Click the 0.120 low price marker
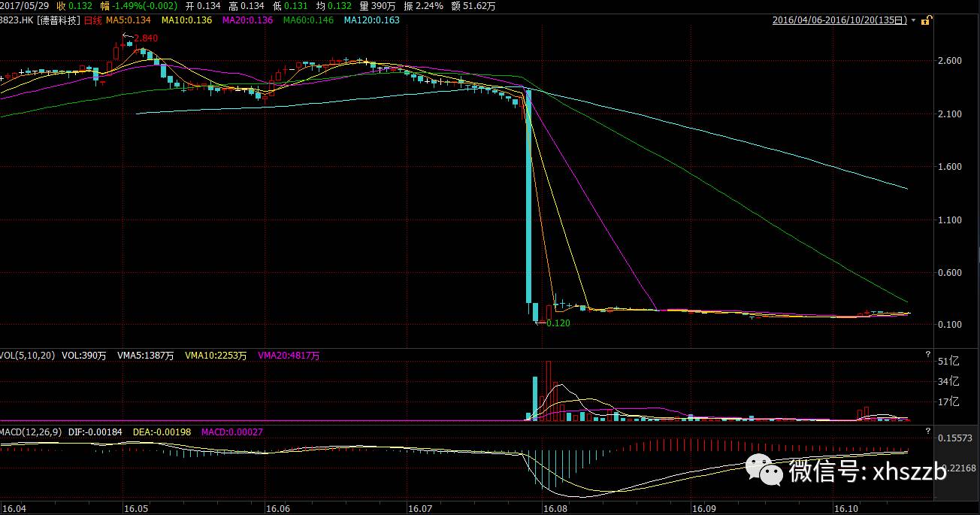980x515 pixels. coord(558,323)
